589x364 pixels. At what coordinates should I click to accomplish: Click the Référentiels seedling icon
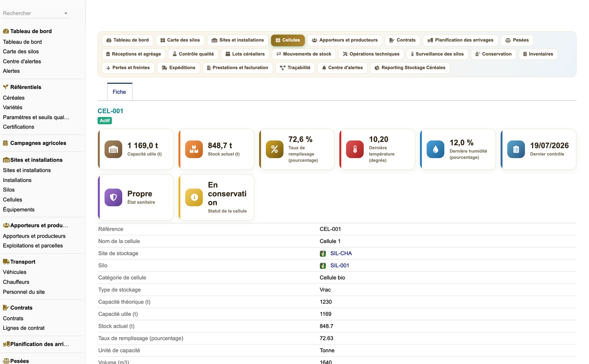tap(6, 87)
